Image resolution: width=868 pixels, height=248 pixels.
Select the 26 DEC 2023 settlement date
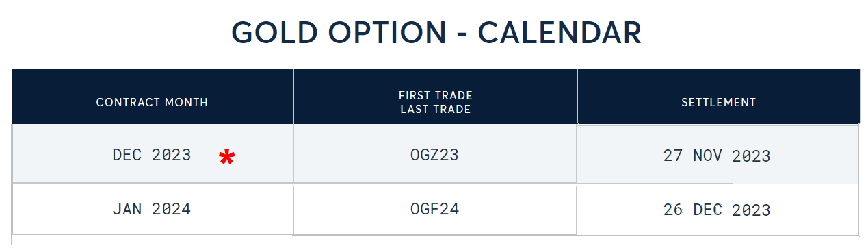pyautogui.click(x=717, y=210)
